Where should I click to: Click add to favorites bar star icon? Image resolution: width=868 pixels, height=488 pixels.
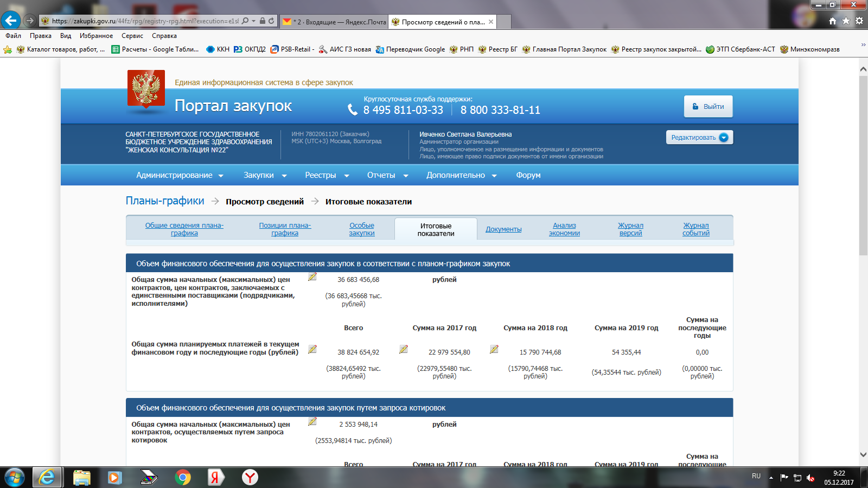pos(8,49)
